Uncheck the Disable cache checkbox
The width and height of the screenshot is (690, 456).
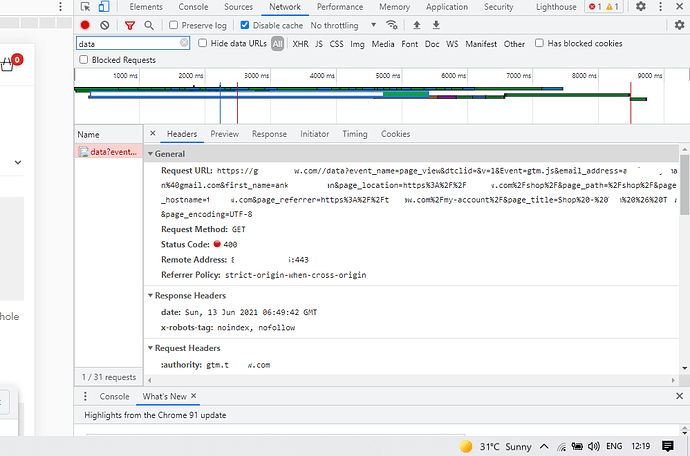click(245, 25)
